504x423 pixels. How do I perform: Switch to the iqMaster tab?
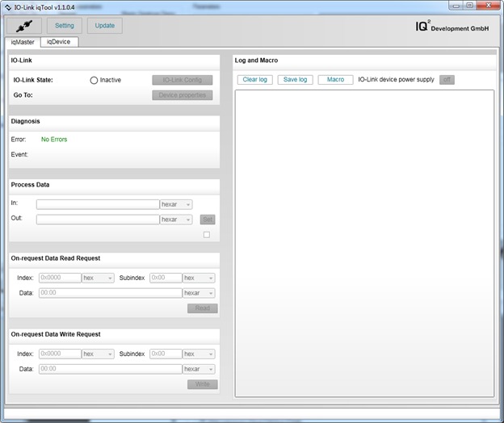pyautogui.click(x=23, y=42)
